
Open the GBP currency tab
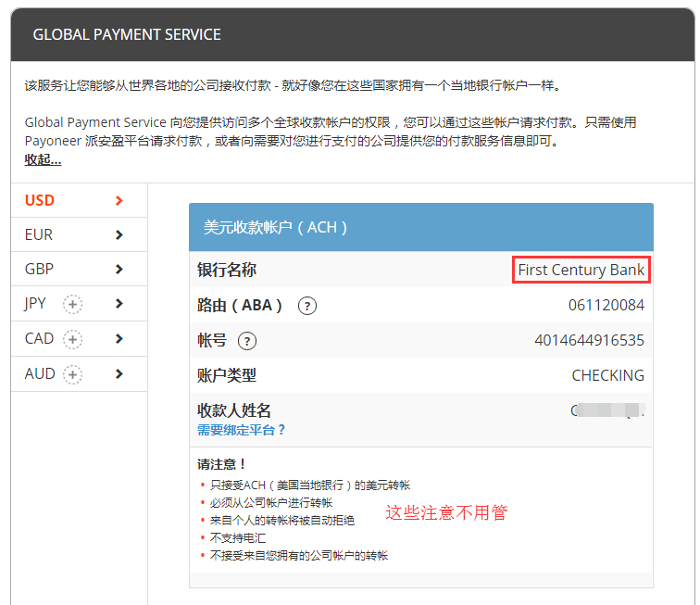pyautogui.click(x=79, y=270)
